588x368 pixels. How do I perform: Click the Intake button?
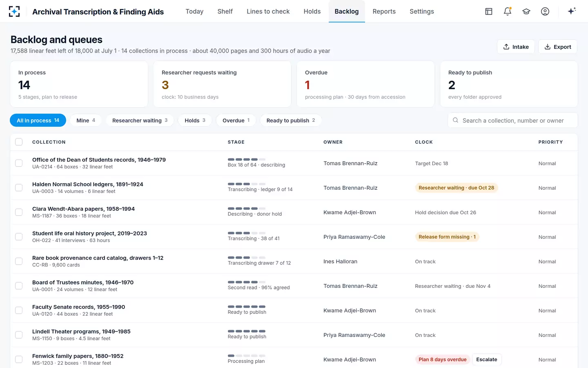click(516, 47)
